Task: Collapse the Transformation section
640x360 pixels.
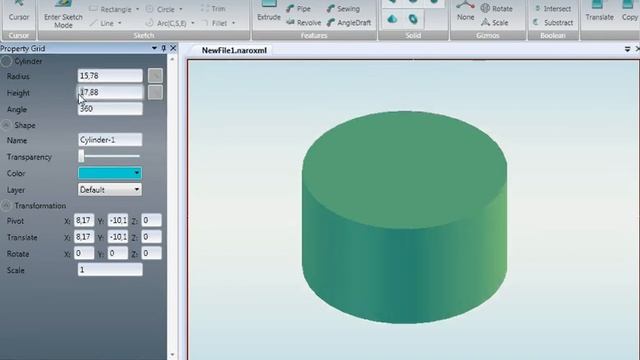Action: click(6, 205)
